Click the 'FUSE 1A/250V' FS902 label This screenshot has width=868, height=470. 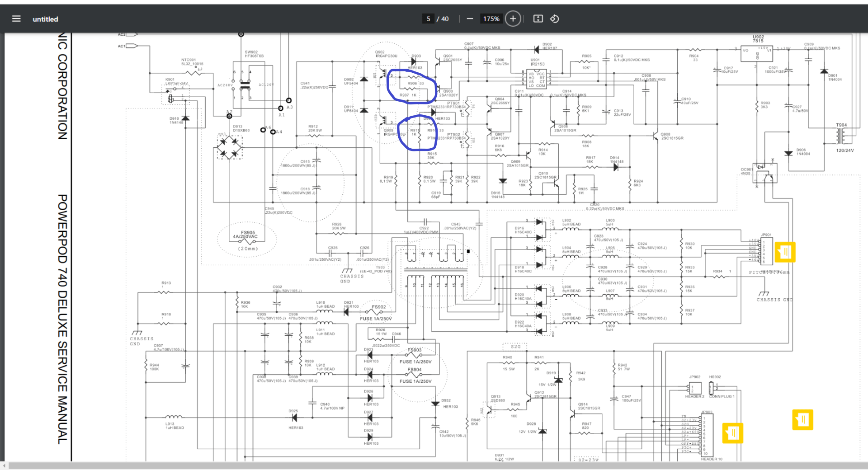click(x=376, y=319)
